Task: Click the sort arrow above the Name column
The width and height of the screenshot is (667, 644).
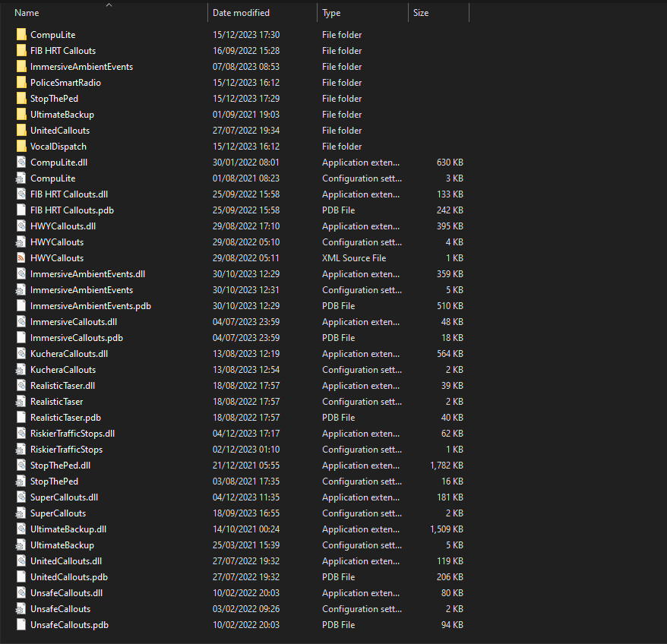Action: (109, 5)
